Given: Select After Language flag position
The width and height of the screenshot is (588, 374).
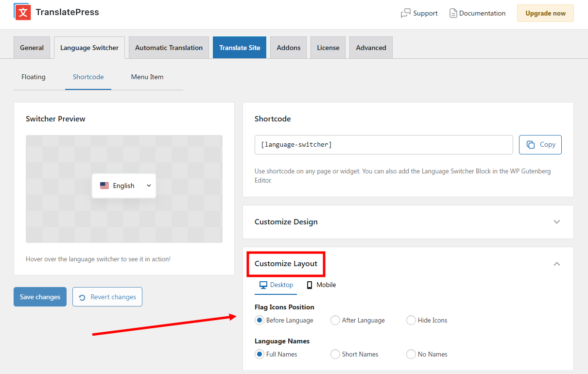Looking at the screenshot, I should point(335,320).
